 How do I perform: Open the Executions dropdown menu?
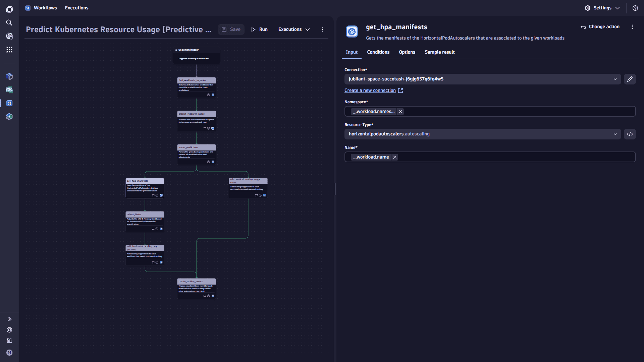click(x=294, y=29)
